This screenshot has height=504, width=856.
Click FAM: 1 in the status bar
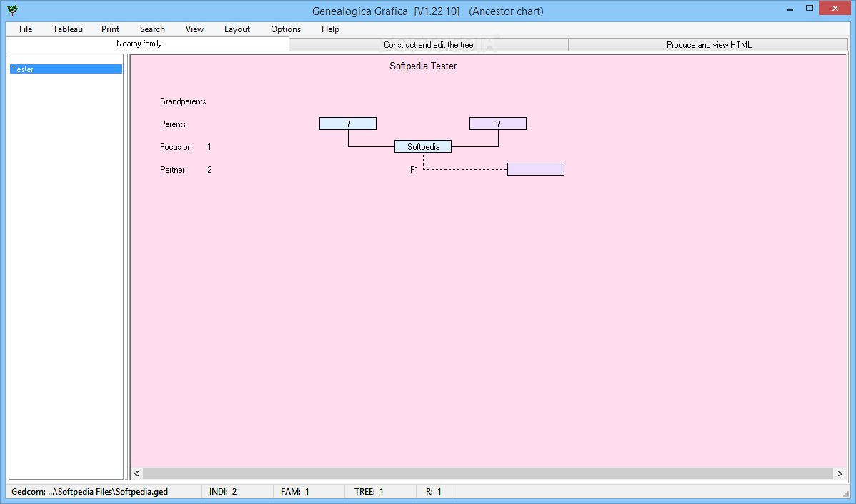pos(295,492)
